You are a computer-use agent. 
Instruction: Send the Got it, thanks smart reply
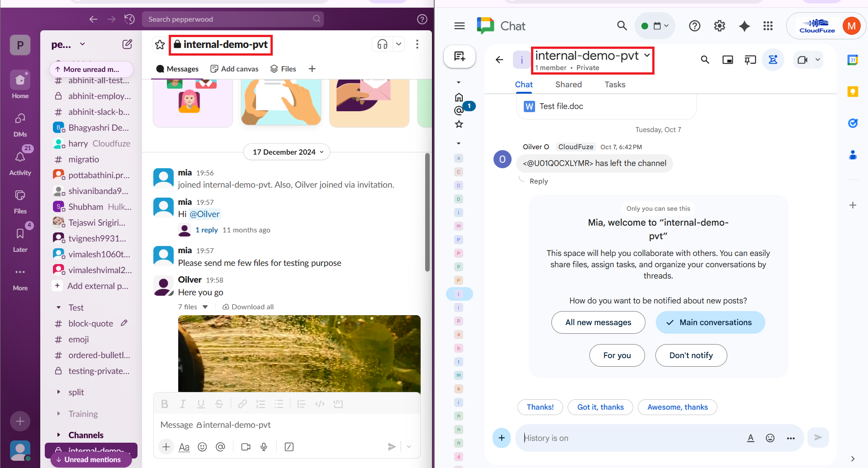(600, 407)
